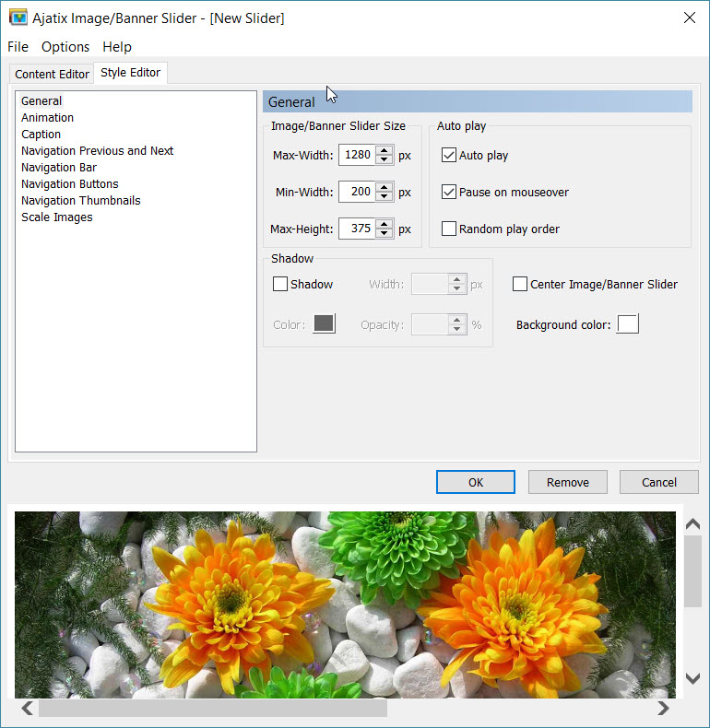Select Animation in the style list
Image resolution: width=710 pixels, height=728 pixels.
(47, 118)
